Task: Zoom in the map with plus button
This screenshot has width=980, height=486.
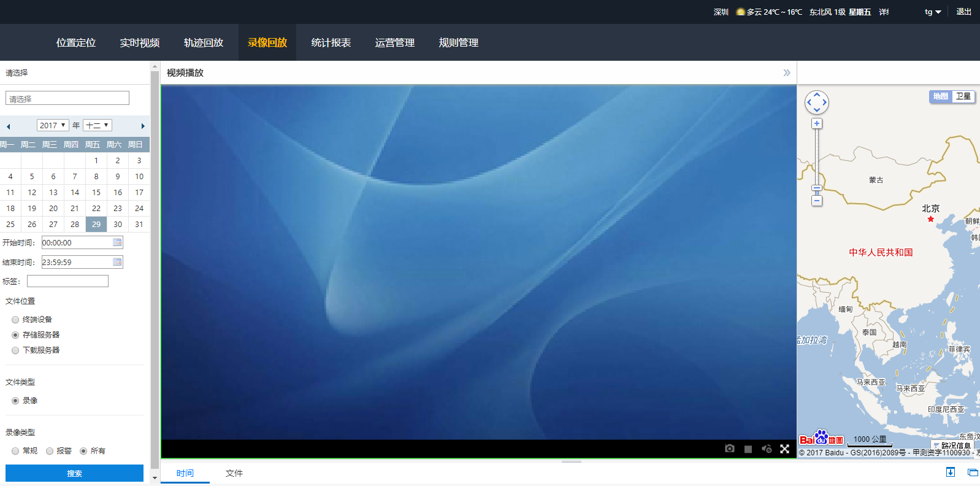Action: tap(817, 123)
